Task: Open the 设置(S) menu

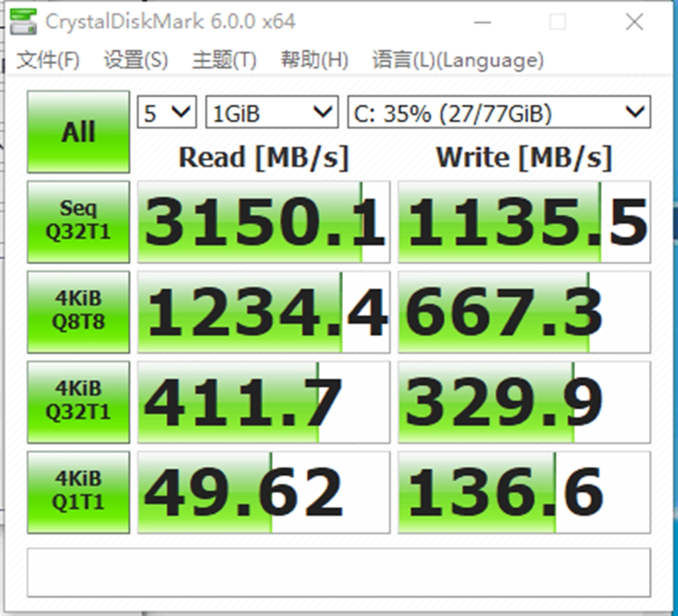Action: point(136,61)
